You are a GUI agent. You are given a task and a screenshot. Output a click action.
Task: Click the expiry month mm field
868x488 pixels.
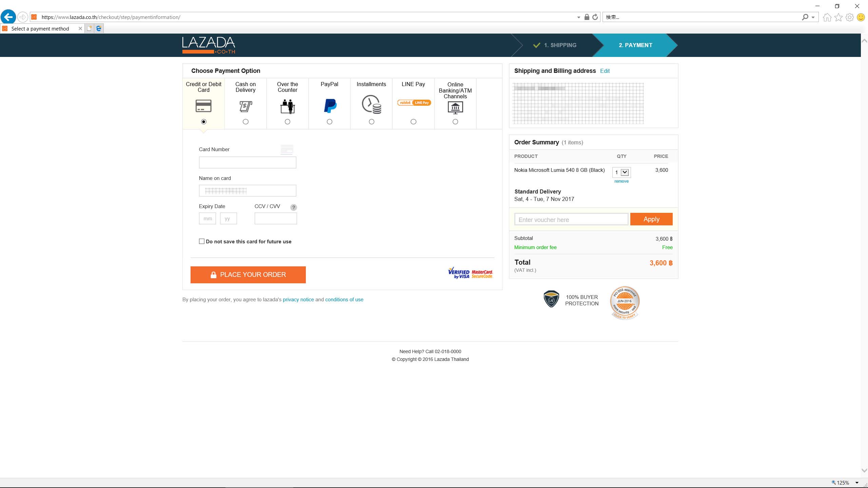tap(208, 219)
